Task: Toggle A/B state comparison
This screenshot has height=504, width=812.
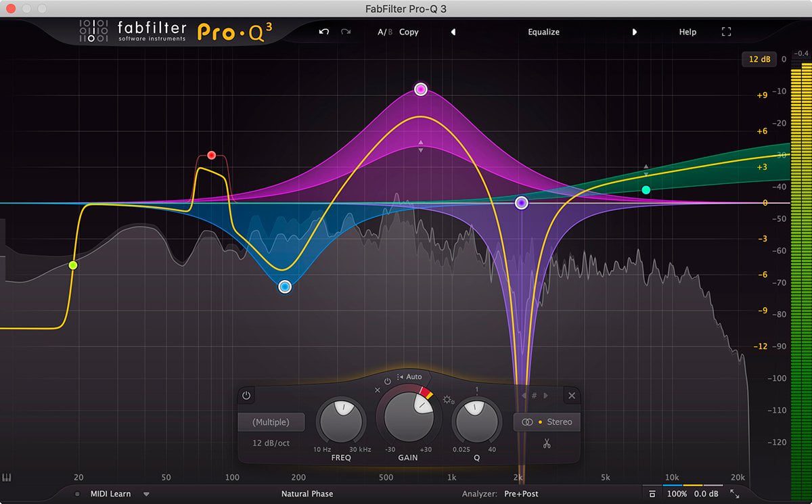Action: pos(384,32)
